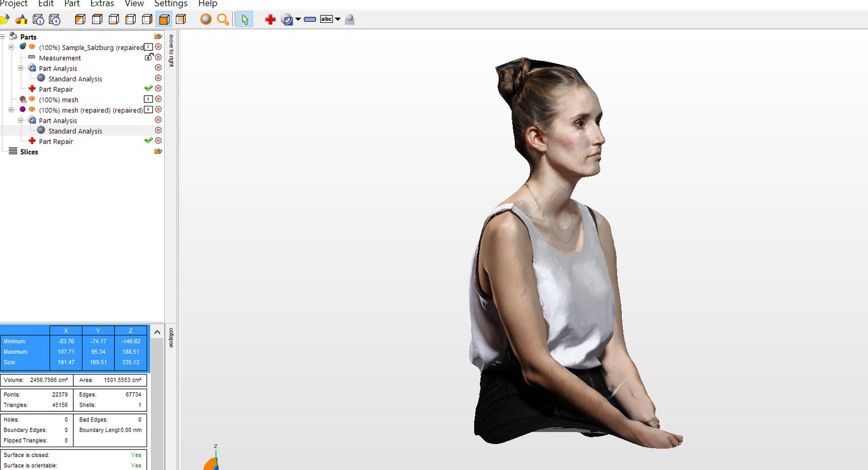
Task: Click the add part icon with plus
Action: [x=55, y=20]
